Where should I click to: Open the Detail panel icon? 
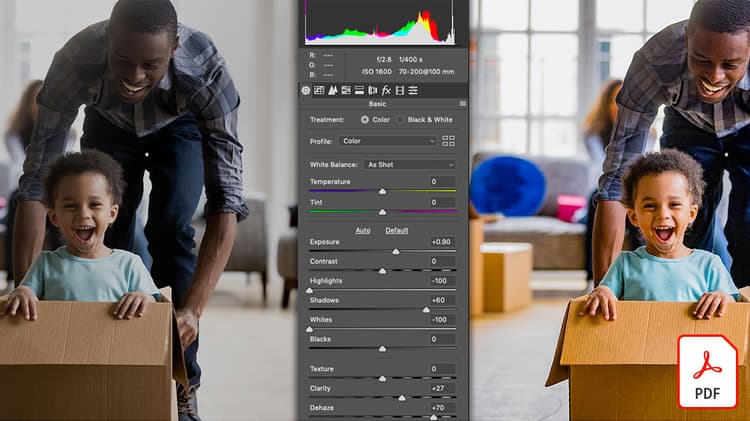coord(332,90)
